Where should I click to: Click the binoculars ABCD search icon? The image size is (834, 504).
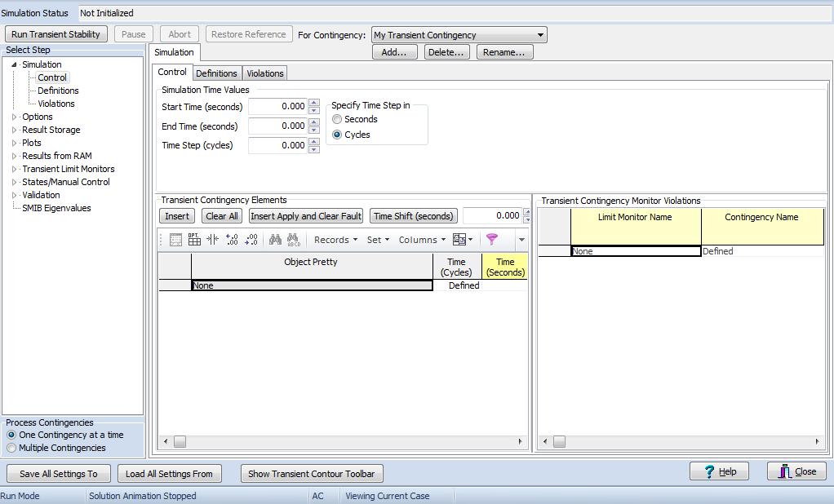294,240
